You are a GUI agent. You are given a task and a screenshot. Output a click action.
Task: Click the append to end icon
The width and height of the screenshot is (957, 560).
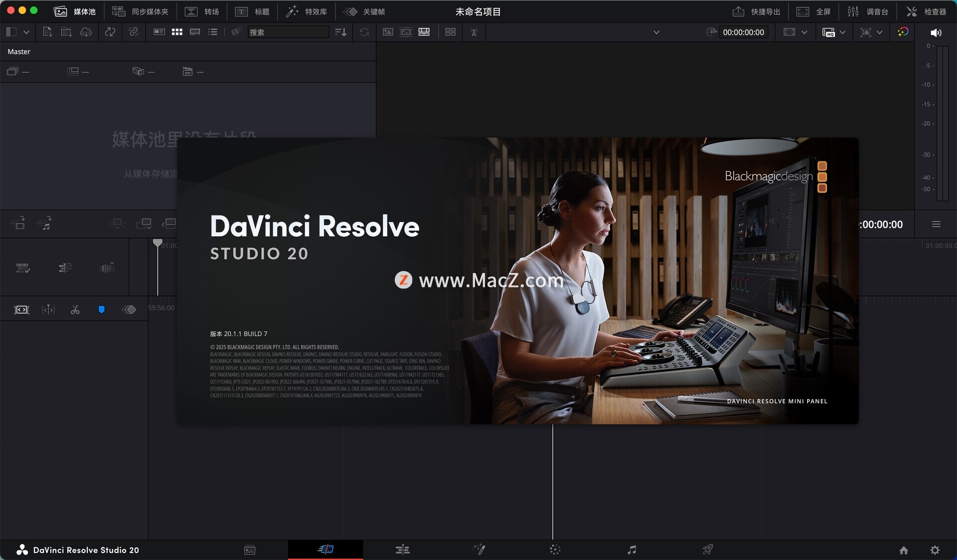click(144, 223)
